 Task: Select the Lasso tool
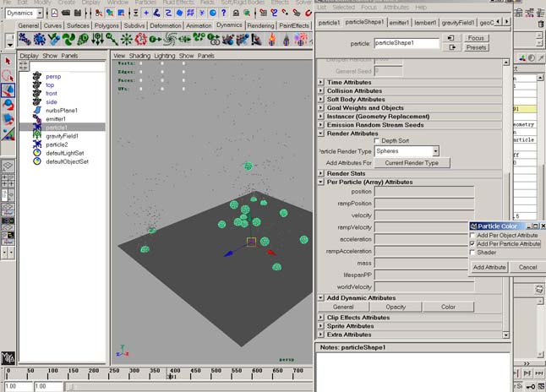click(8, 75)
